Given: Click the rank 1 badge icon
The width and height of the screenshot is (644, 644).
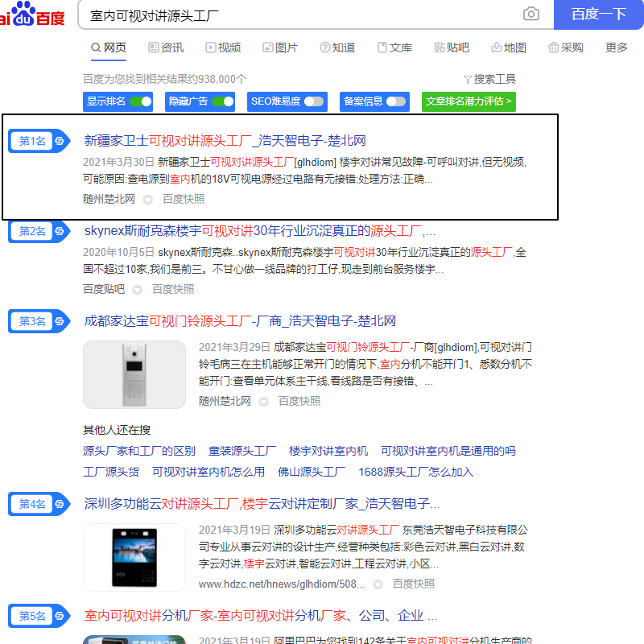Looking at the screenshot, I should [x=39, y=142].
